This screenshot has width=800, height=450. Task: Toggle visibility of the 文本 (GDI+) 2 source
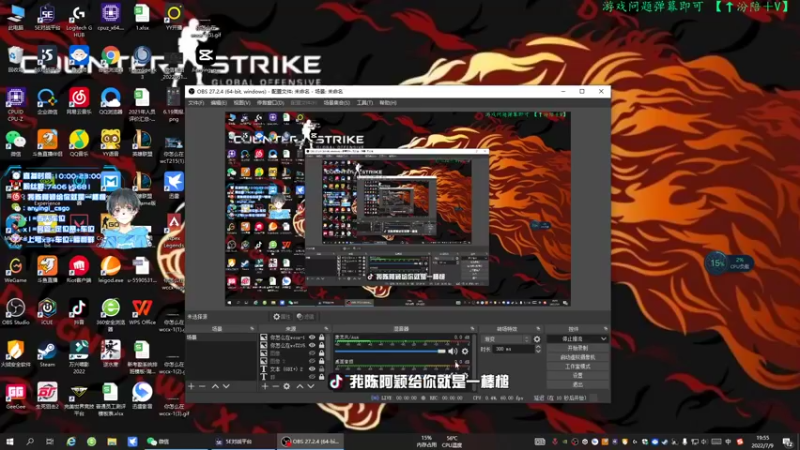coord(312,369)
